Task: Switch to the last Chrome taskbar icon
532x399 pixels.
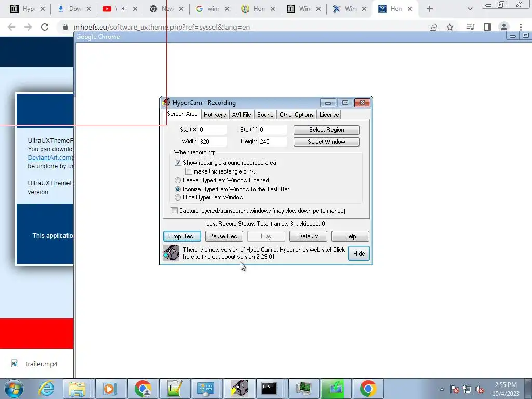Action: click(368, 389)
